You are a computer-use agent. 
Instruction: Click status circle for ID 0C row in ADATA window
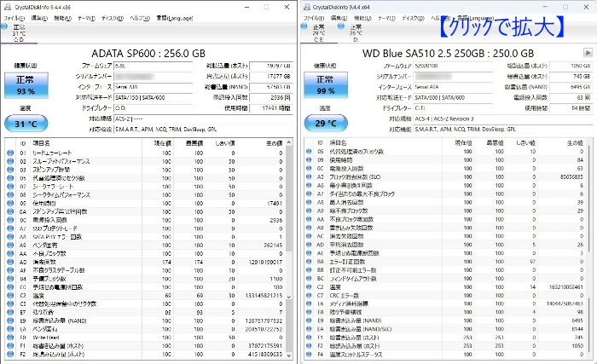[x=10, y=220]
